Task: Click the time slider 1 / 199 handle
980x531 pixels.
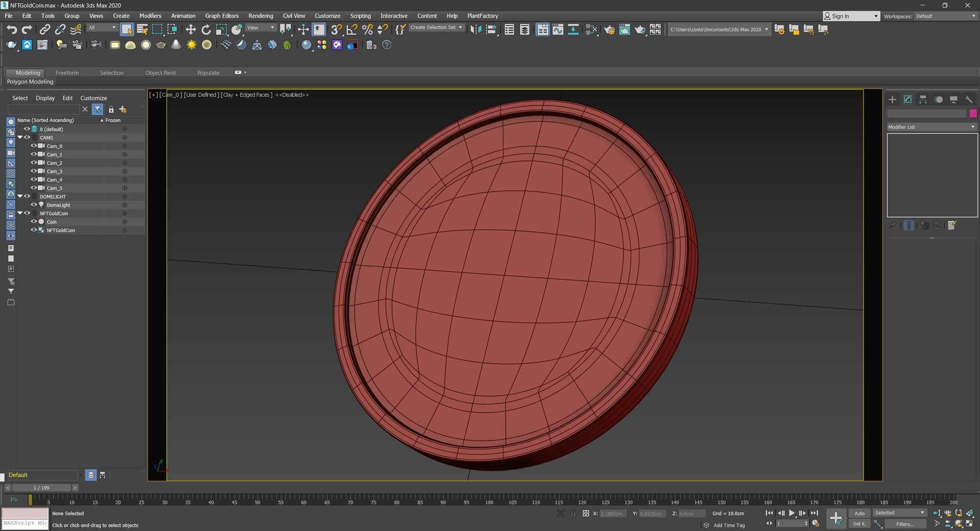Action: (42, 488)
